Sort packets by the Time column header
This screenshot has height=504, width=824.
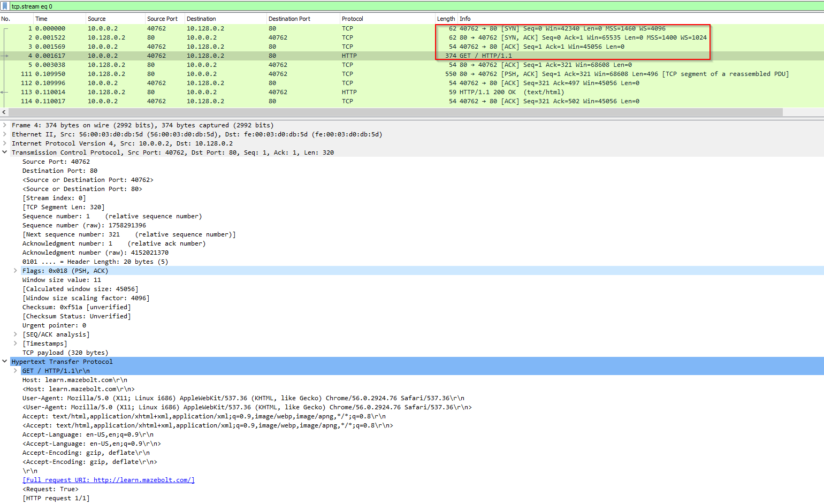click(41, 19)
